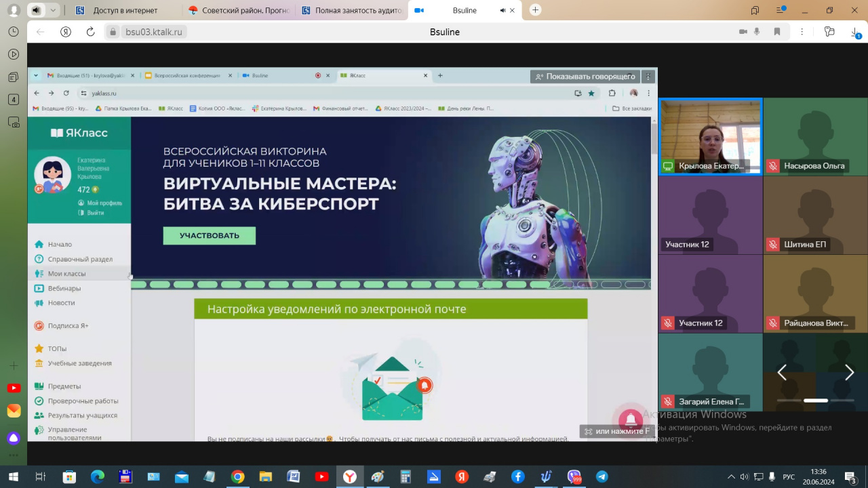Reload the Bsuline page
The width and height of the screenshot is (868, 488).
[90, 32]
